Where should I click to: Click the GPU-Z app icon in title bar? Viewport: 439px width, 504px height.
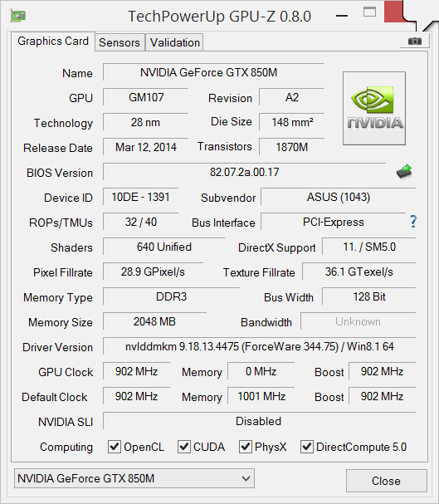tap(18, 16)
